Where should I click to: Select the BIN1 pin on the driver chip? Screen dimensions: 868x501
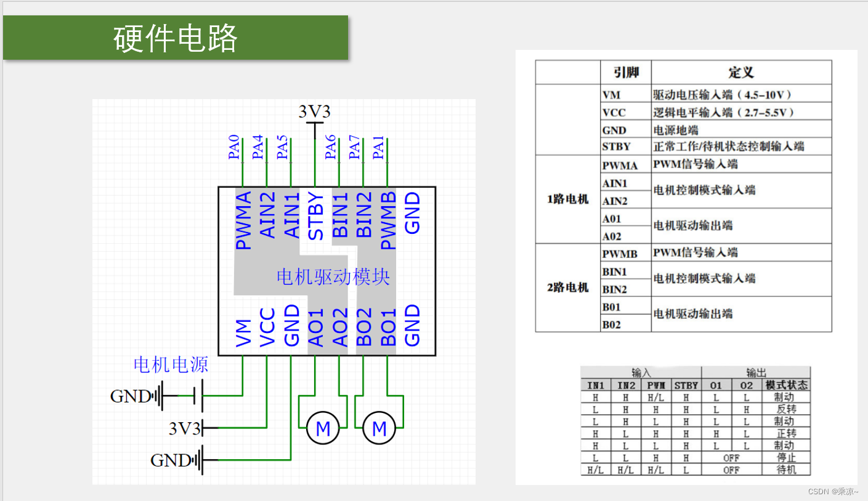tap(340, 215)
